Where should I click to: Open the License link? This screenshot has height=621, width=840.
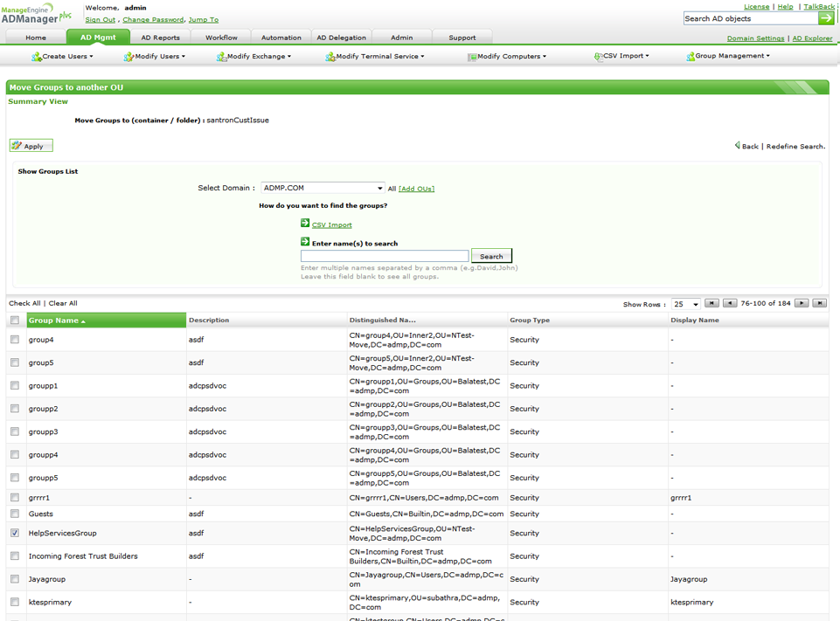pos(756,6)
